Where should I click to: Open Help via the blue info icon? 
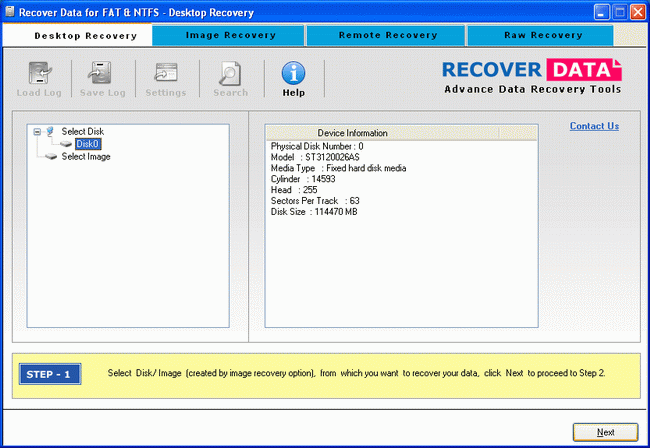point(293,75)
